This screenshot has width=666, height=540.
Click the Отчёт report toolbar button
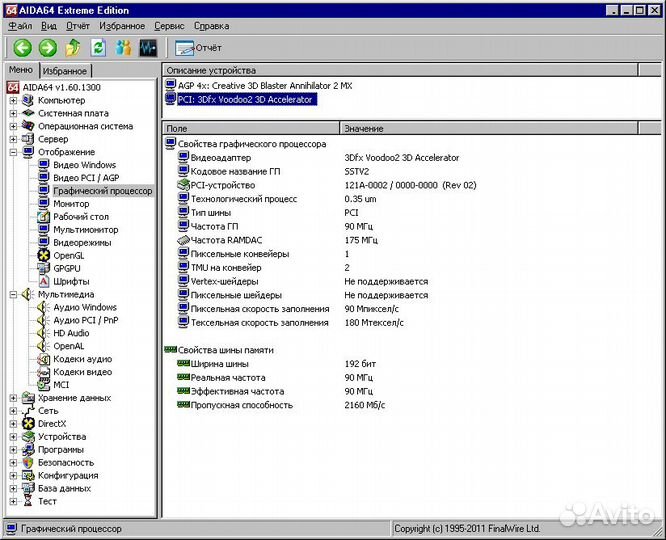click(x=198, y=48)
